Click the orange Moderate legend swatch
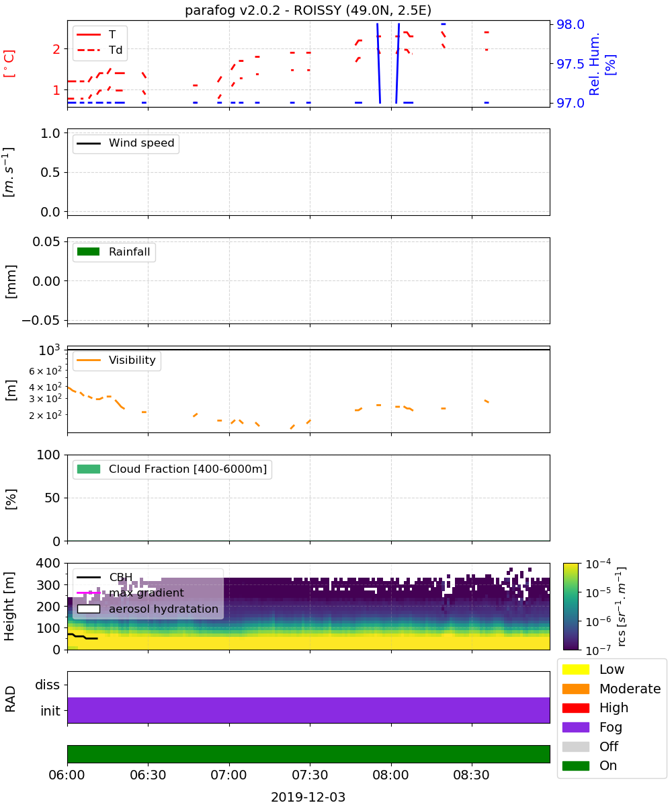The height and width of the screenshot is (807, 672). [x=577, y=689]
